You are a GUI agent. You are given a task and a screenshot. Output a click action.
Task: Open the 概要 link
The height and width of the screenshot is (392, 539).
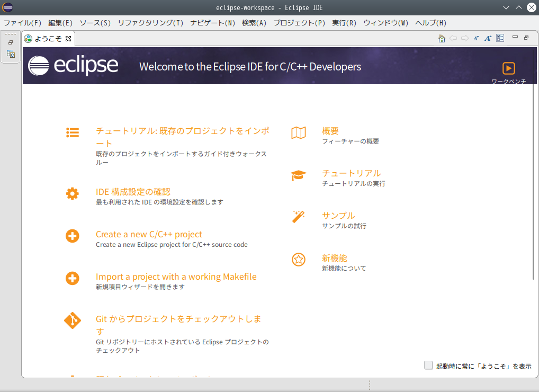330,131
